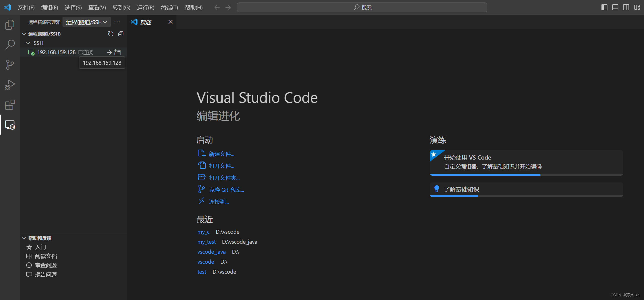The image size is (644, 300).
Task: Toggle the secondary sidebar visibility
Action: 626,7
